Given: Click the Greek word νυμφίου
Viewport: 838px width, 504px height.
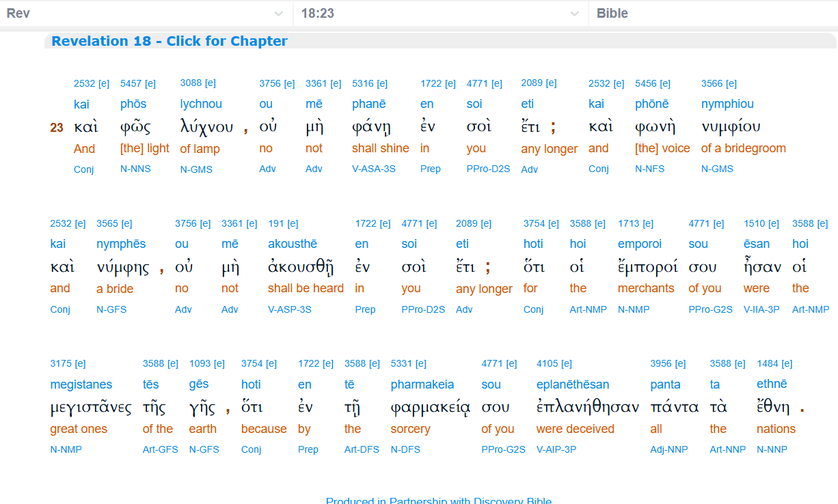Looking at the screenshot, I should click(730, 127).
